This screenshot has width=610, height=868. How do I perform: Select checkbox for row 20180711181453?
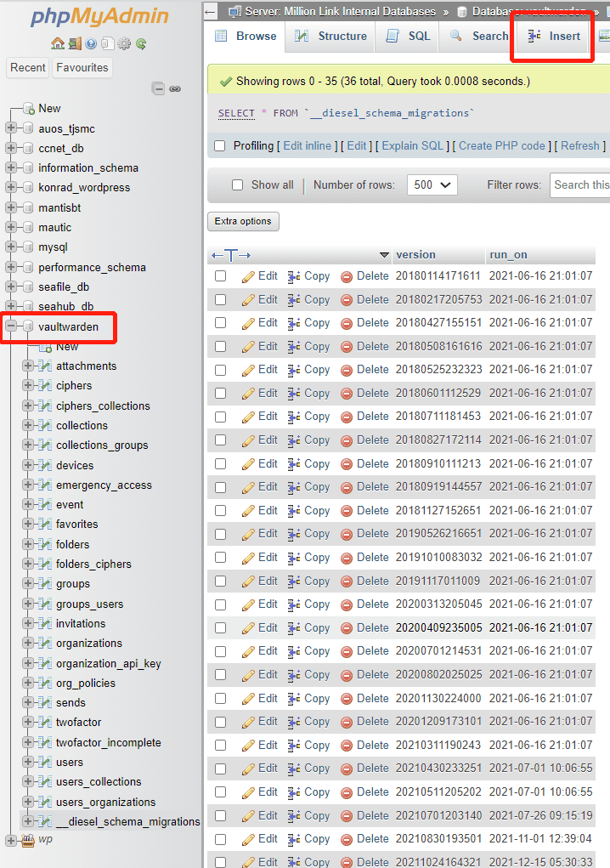click(x=221, y=417)
